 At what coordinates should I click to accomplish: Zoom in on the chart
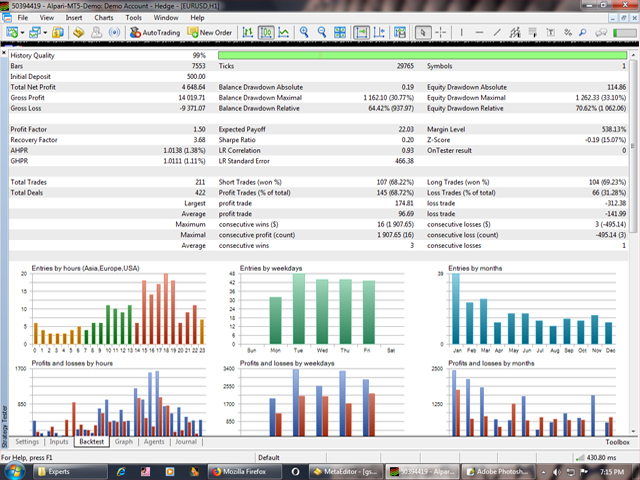pos(304,32)
